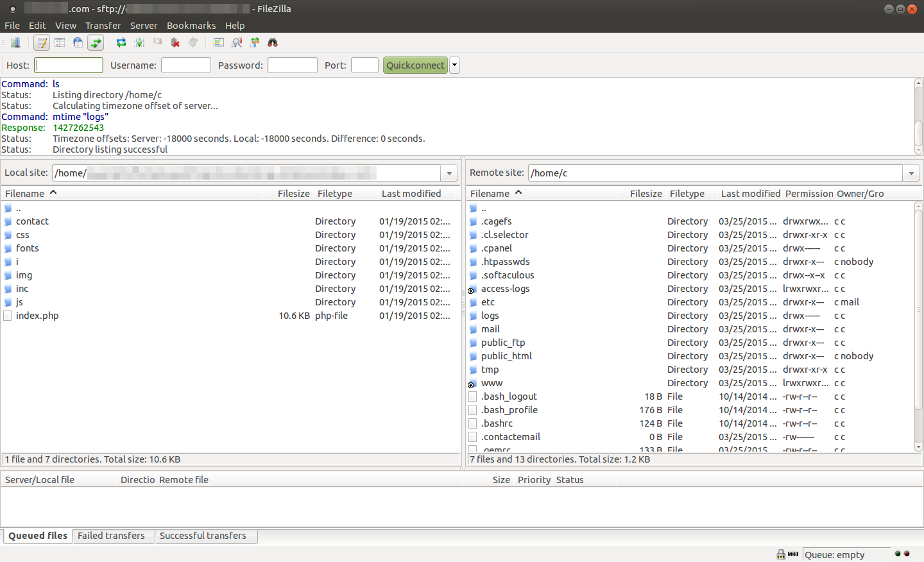Click the local parent directory '..' icon
Viewport: 924px width, 562px height.
pyautogui.click(x=8, y=209)
